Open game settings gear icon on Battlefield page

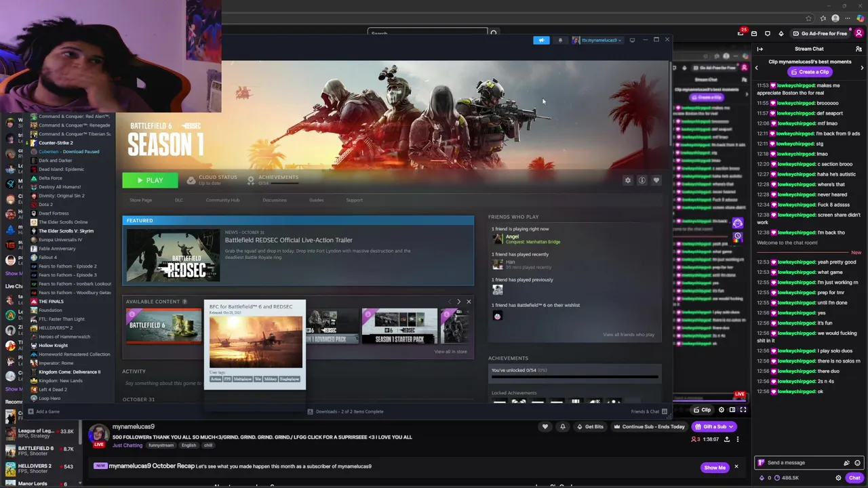pyautogui.click(x=628, y=180)
